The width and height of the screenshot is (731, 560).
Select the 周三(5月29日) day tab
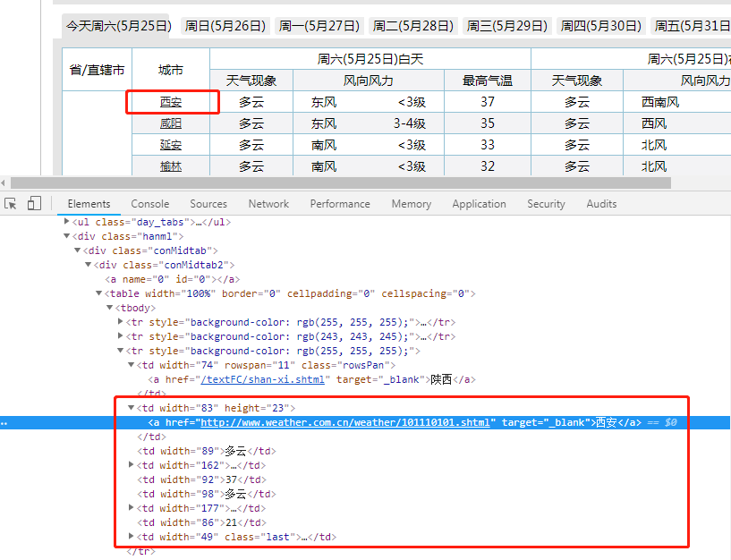click(x=507, y=26)
